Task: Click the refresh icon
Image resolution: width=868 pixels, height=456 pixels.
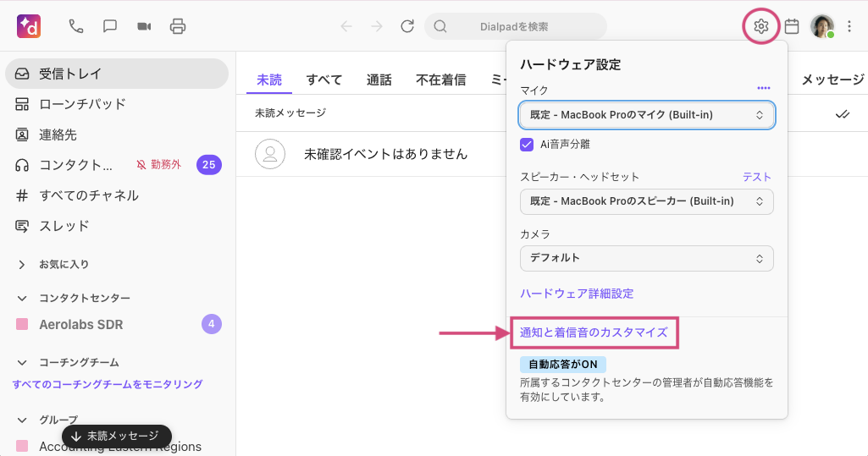Action: tap(407, 26)
